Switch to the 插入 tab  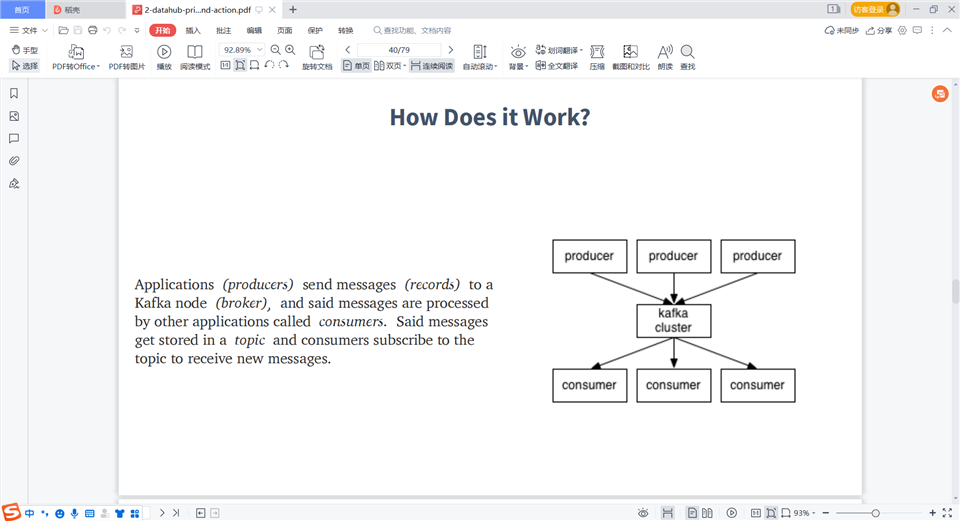click(193, 30)
